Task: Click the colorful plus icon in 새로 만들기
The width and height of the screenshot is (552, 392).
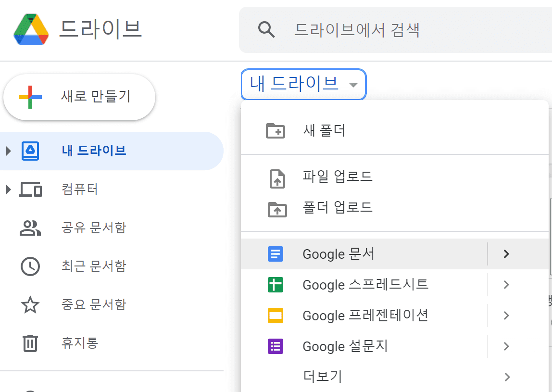Action: coord(30,97)
